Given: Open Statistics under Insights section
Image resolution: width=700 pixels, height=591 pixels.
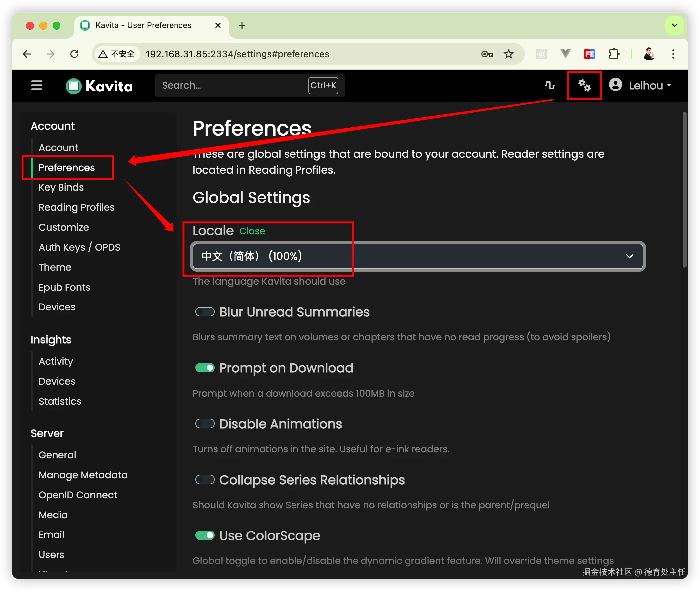Looking at the screenshot, I should click(60, 401).
